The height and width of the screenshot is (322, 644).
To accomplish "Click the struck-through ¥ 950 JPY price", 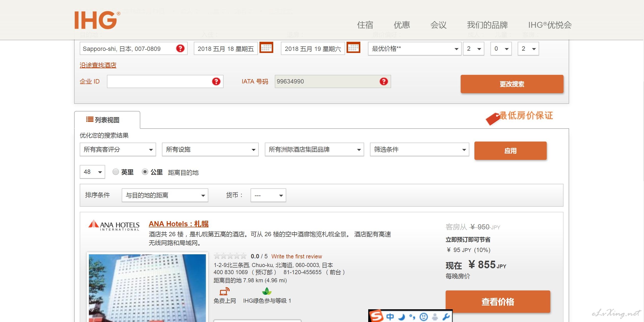I will click(485, 227).
